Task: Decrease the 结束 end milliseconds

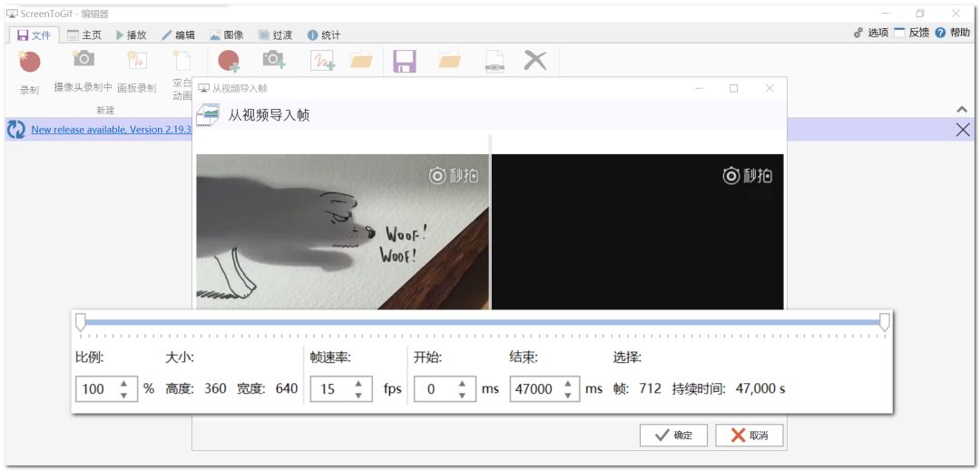Action: (567, 395)
